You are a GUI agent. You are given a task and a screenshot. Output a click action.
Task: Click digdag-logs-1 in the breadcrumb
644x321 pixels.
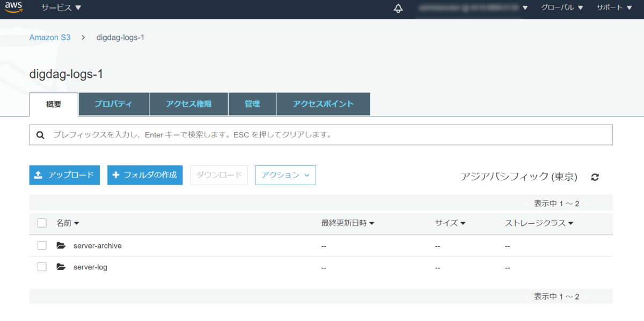click(x=120, y=38)
